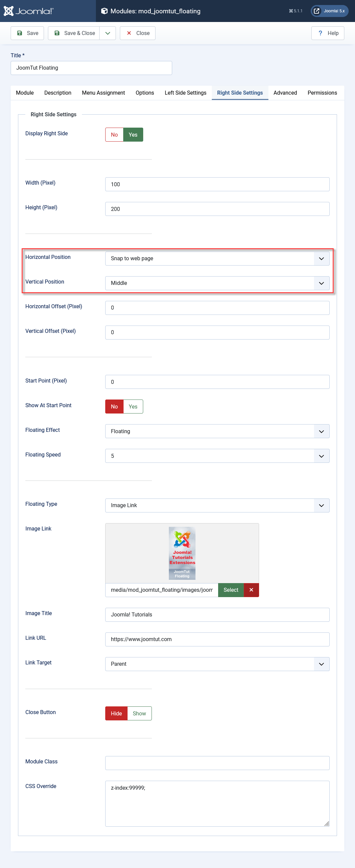
Task: Click Save & Close button
Action: (74, 33)
